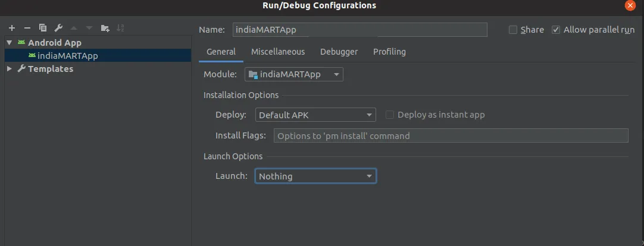Click the Run/Debug Configurations title text

319,5
